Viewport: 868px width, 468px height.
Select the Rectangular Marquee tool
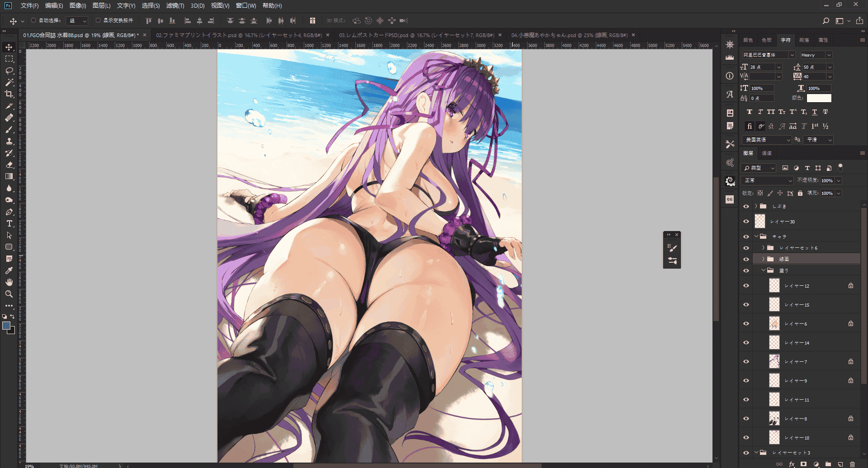tap(9, 59)
